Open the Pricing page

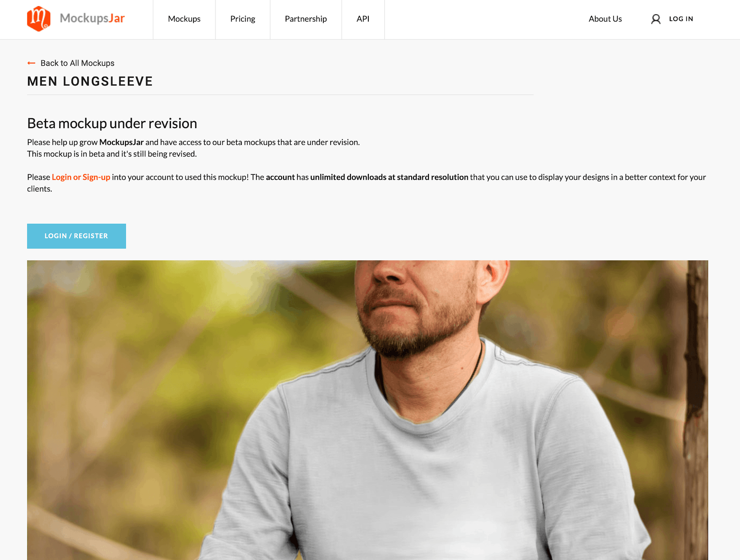243,19
